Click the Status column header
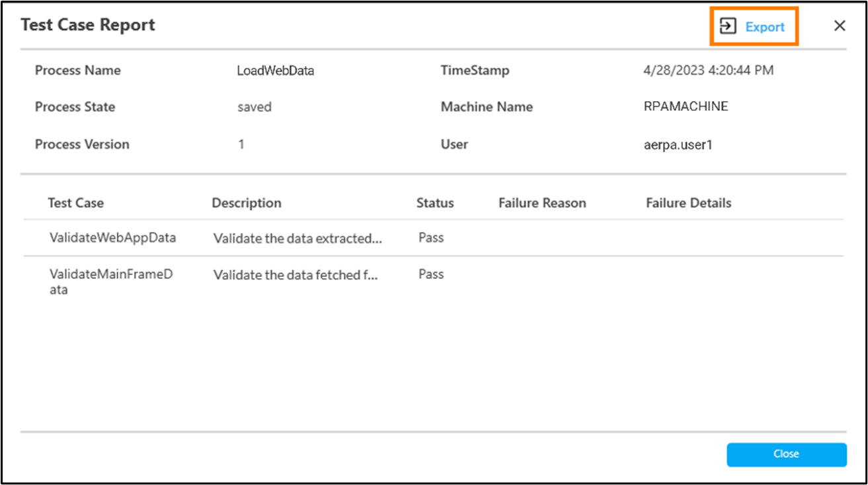The image size is (868, 485). coord(435,203)
